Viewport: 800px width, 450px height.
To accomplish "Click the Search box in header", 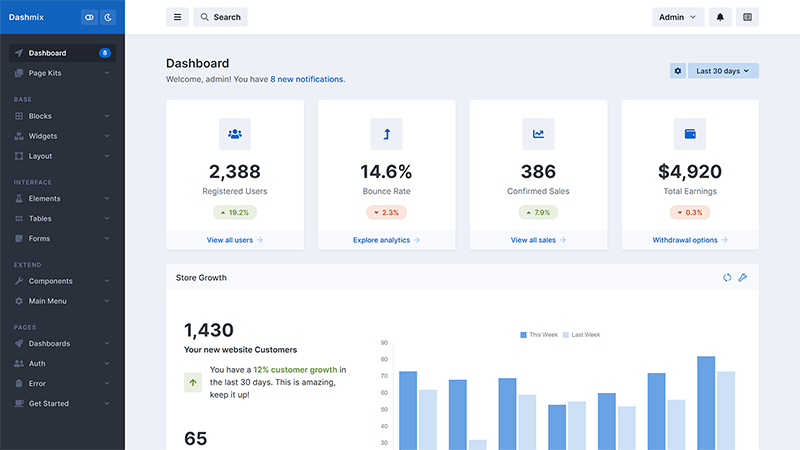I will click(220, 17).
